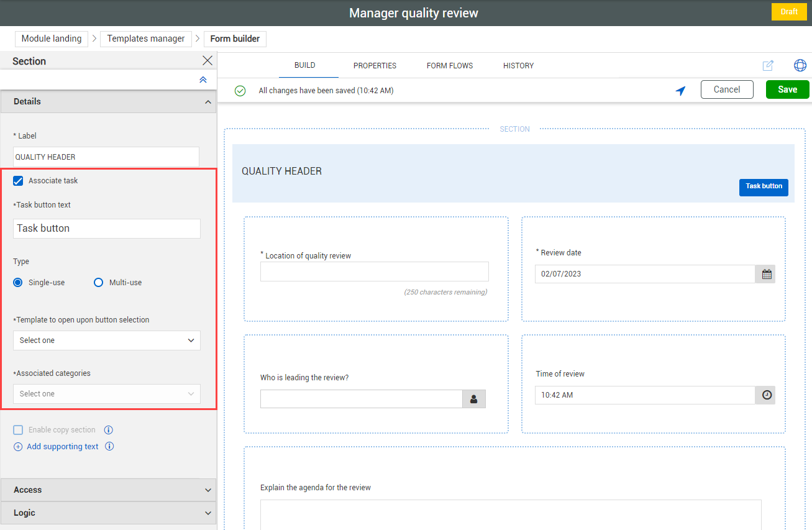Expand the Logic section
812x530 pixels.
pos(109,513)
